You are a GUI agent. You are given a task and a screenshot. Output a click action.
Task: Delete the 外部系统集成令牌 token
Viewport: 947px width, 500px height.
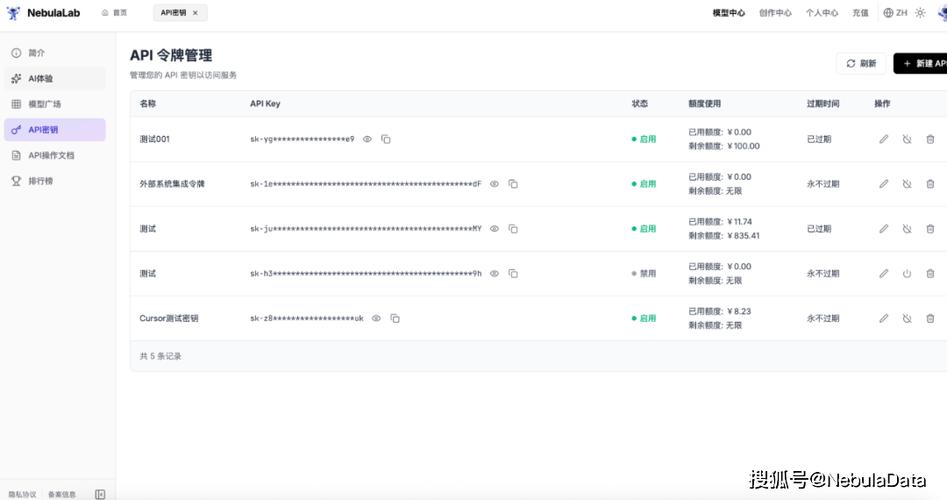pyautogui.click(x=930, y=184)
